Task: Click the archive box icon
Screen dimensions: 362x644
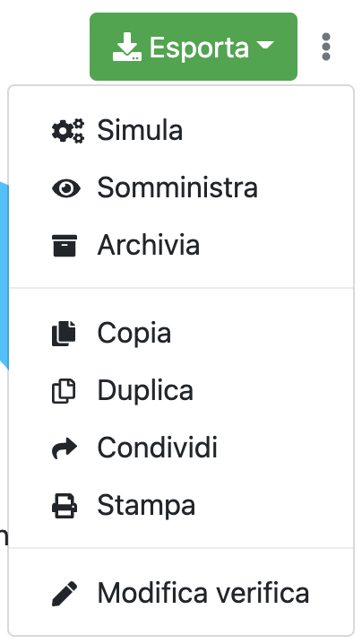Action: [x=65, y=246]
